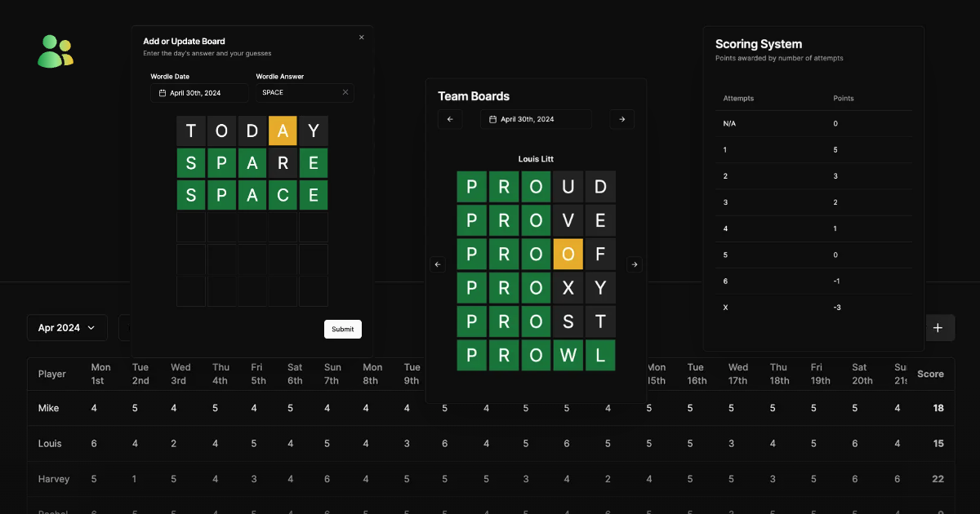Click the yellow O tile on Louis Litt's board
This screenshot has width=980, height=514.
[568, 254]
